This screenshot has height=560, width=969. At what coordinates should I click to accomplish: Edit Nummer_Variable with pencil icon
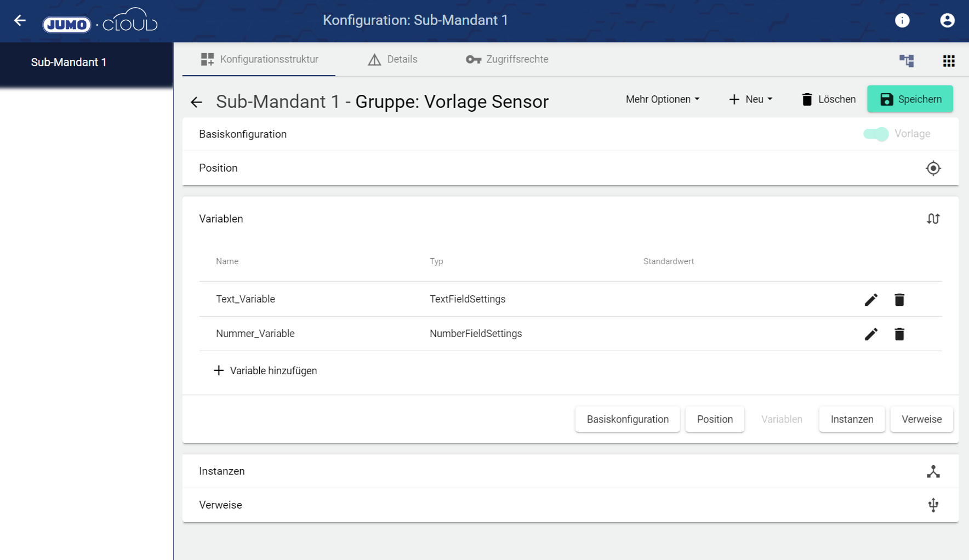871,334
